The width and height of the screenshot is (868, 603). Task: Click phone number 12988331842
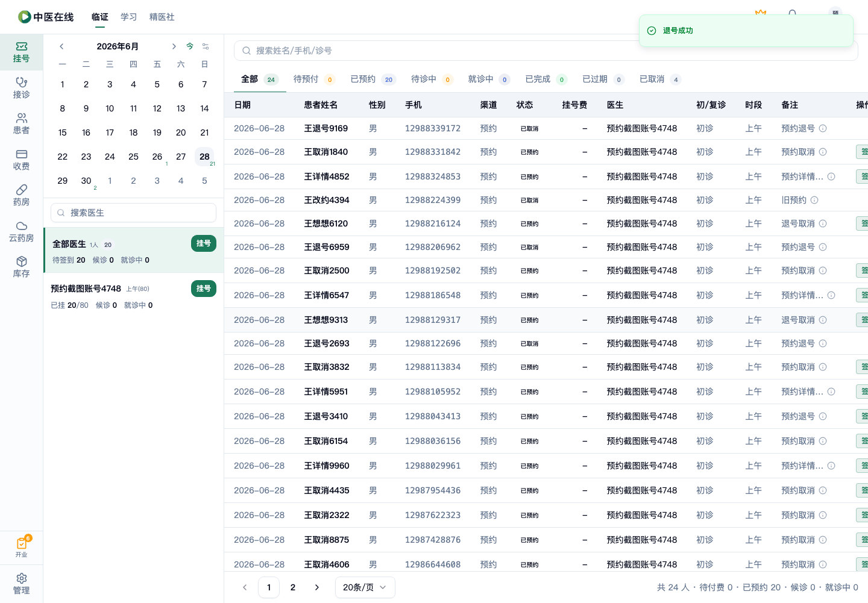click(433, 152)
